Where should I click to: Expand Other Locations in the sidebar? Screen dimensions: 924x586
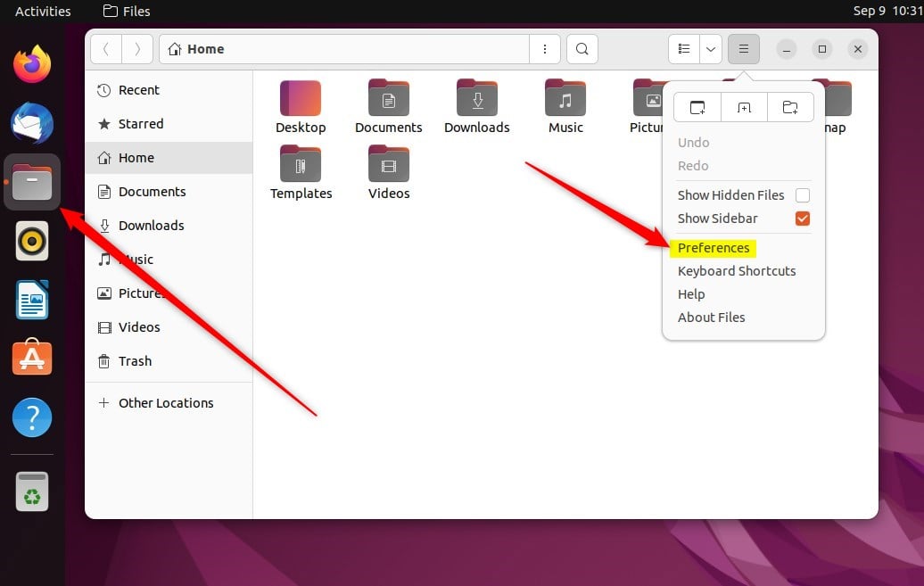click(166, 402)
